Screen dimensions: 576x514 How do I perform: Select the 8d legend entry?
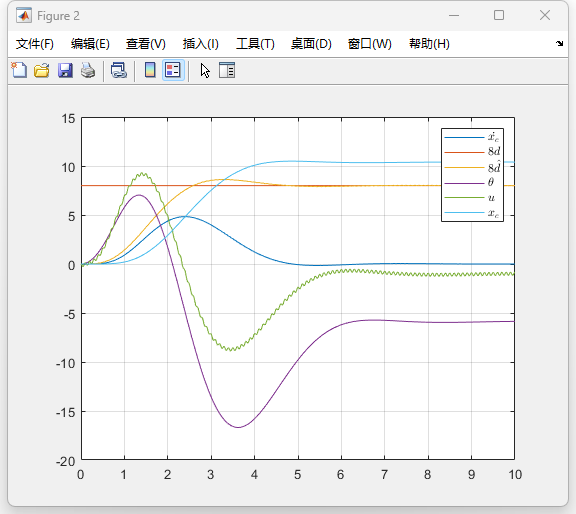[x=472, y=151]
